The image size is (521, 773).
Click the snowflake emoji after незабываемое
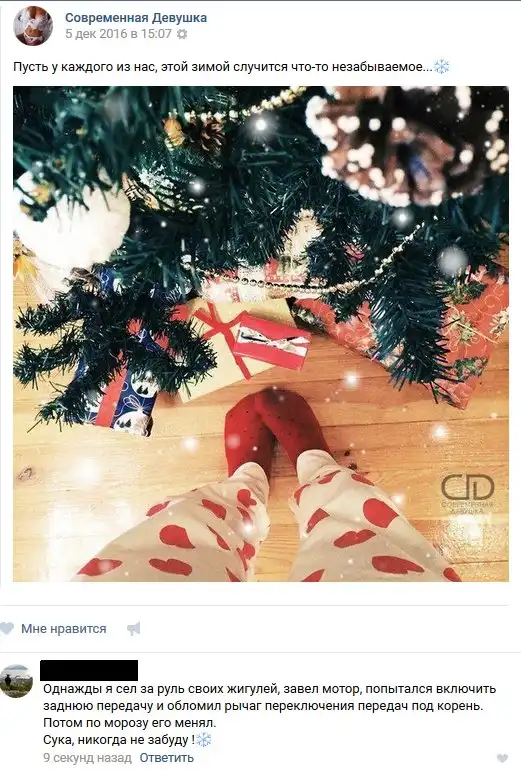pos(441,67)
